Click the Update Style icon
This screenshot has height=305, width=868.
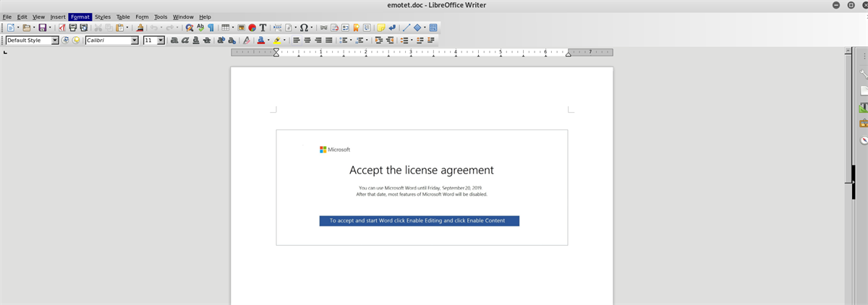pos(65,40)
